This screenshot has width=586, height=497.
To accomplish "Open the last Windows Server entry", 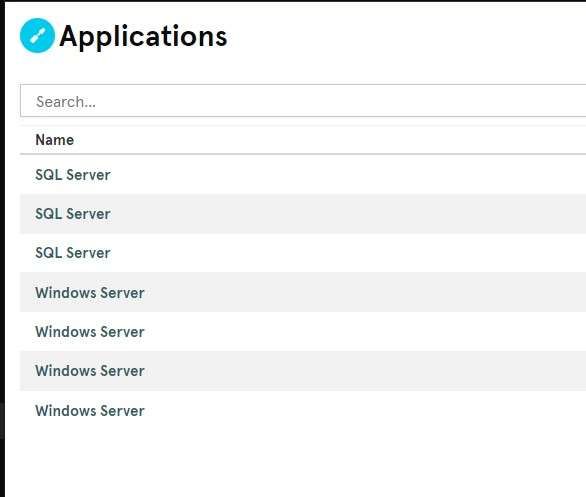I will [x=90, y=411].
